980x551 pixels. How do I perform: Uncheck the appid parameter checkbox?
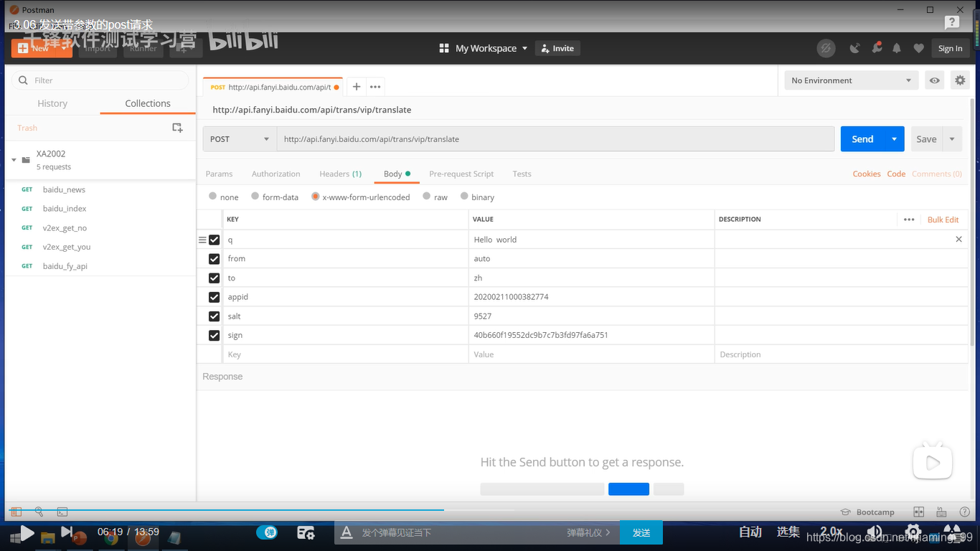click(x=214, y=297)
